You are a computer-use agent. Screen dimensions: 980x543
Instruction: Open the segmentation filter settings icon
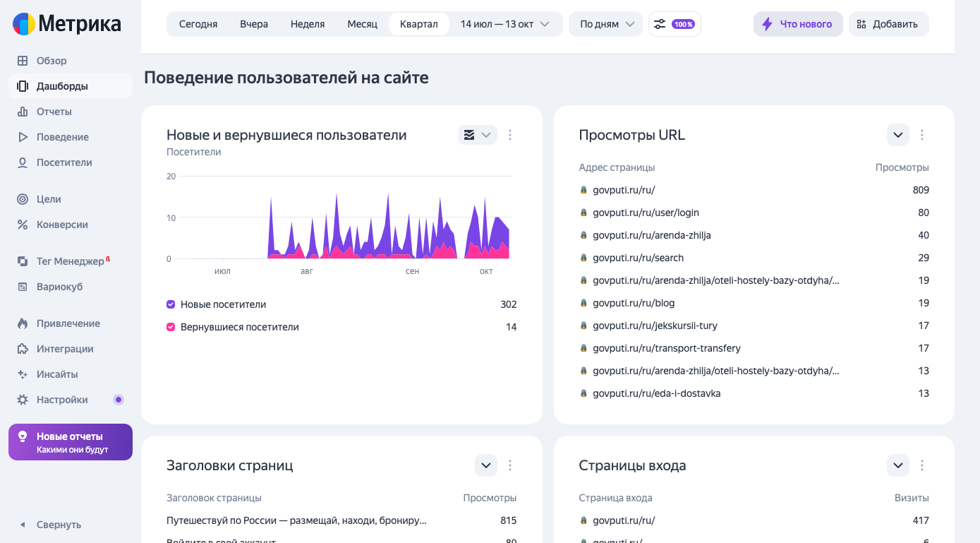pos(660,24)
